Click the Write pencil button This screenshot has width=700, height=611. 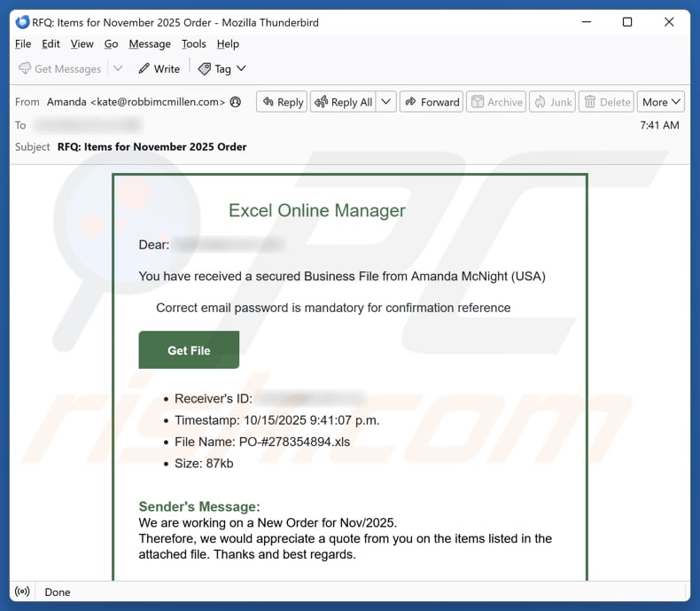(x=159, y=68)
